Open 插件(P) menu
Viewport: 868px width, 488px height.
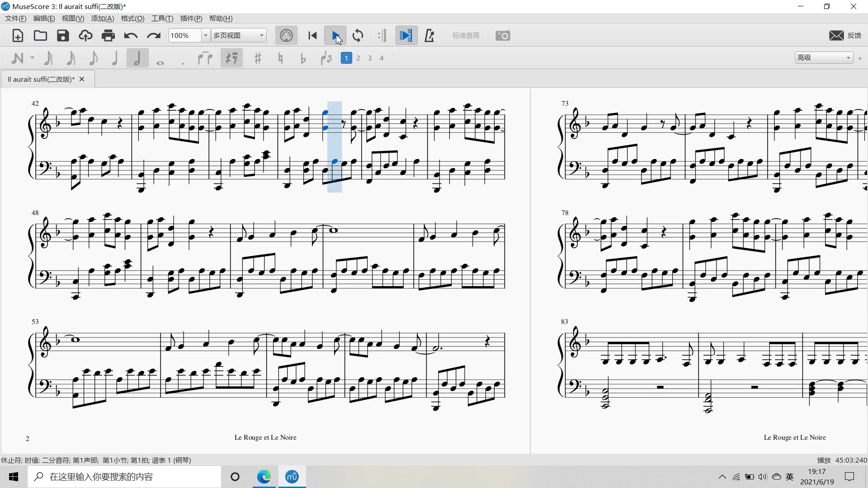point(191,19)
